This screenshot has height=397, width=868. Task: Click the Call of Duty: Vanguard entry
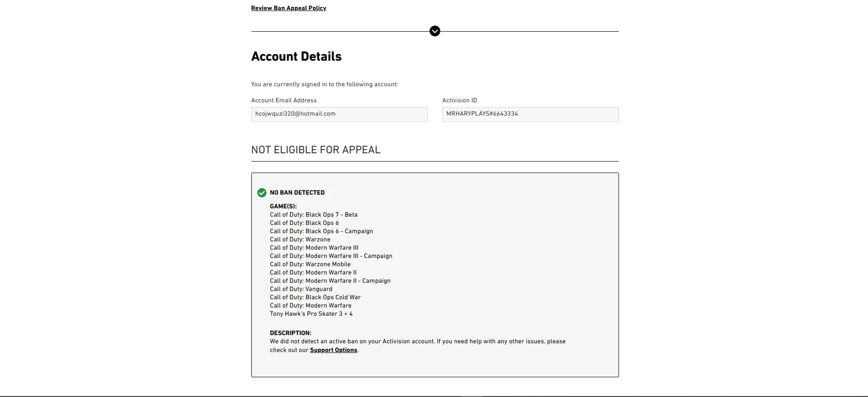tap(301, 289)
